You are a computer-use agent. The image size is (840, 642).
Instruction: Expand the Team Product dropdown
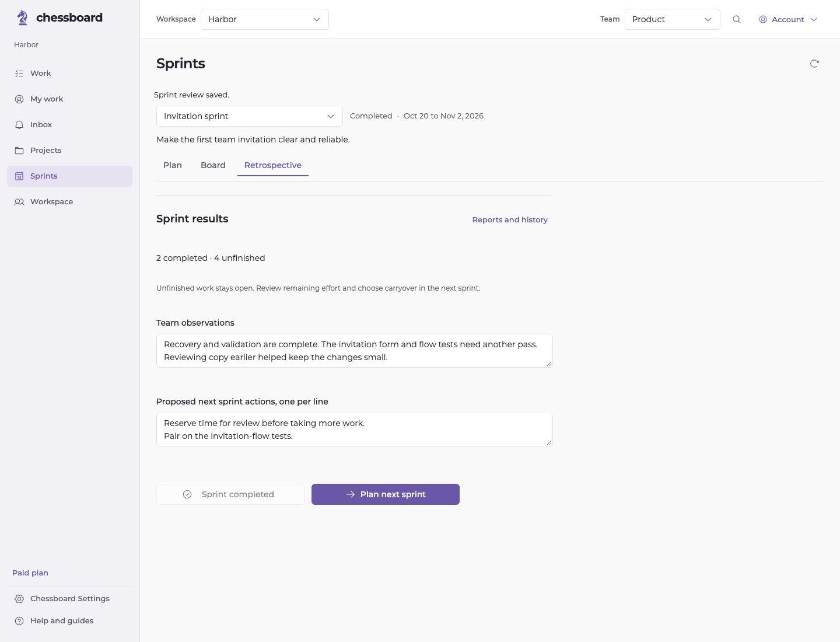[673, 19]
